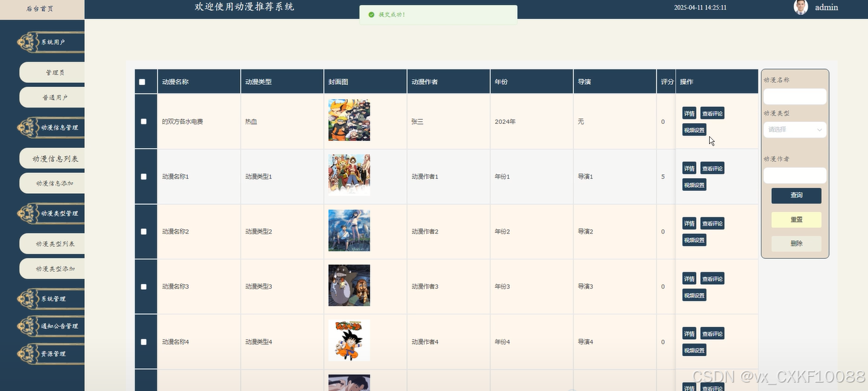
Task: Click 视频设置 for 动漫名称1 row
Action: tap(694, 185)
